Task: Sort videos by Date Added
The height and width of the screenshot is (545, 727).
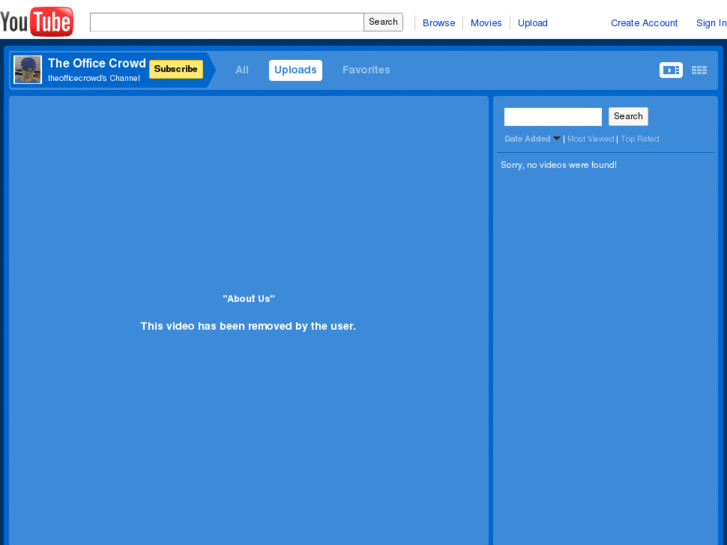Action: 527,139
